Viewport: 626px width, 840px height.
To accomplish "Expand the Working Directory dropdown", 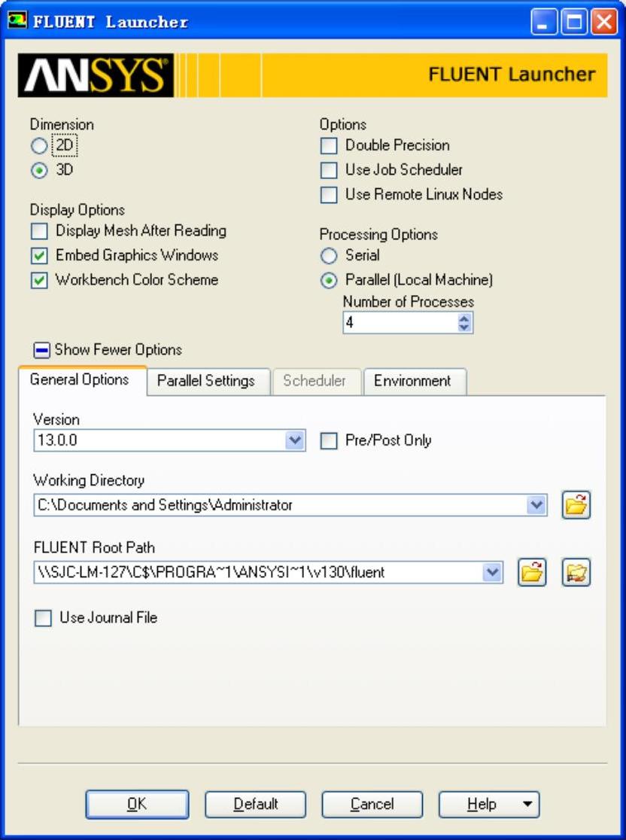I will coord(536,505).
